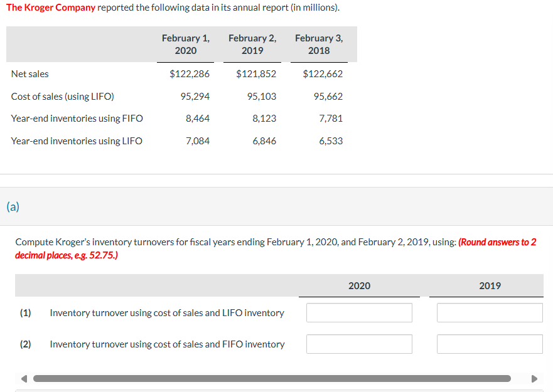Image resolution: width=553 pixels, height=392 pixels.
Task: Select the horizontal scrollbar thumb
Action: tap(273, 378)
